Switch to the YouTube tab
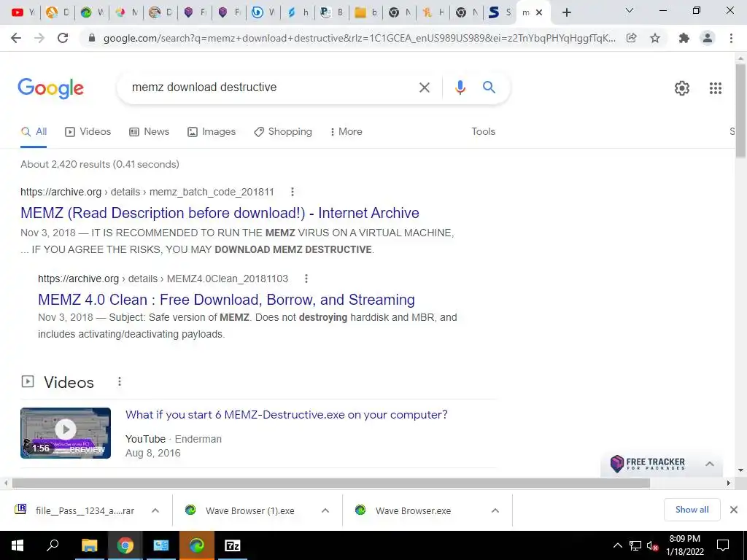 23,12
